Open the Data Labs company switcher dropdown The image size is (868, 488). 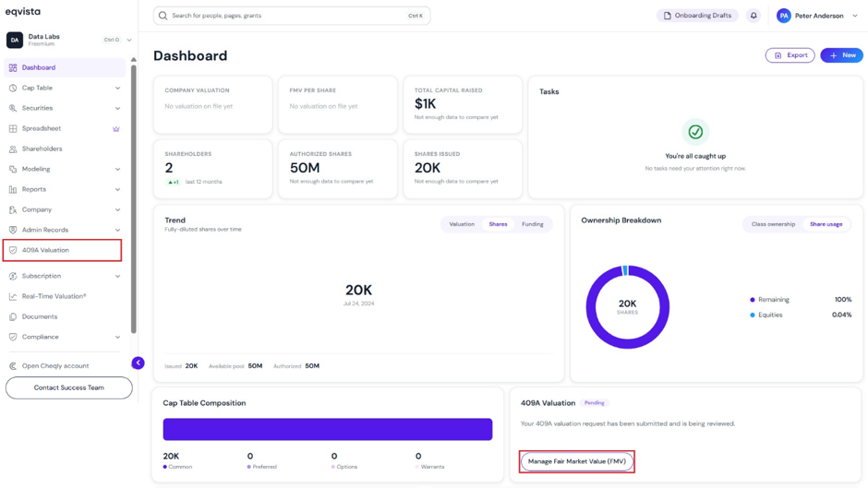129,40
